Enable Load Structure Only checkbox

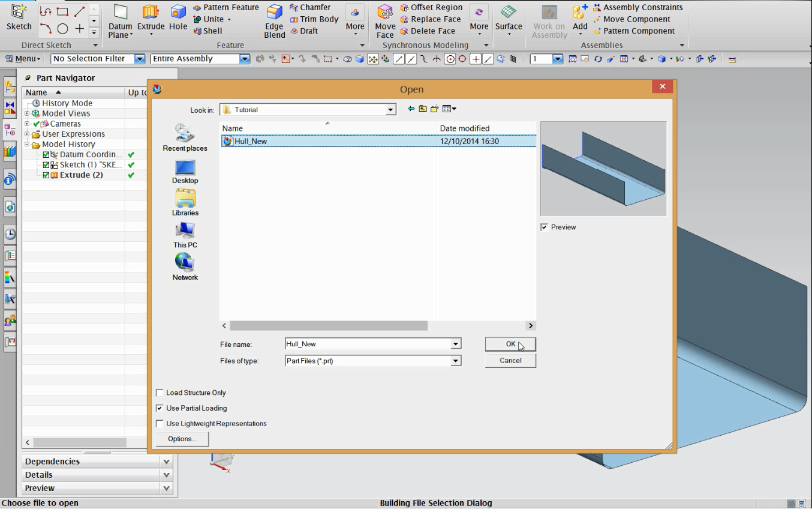tap(160, 393)
